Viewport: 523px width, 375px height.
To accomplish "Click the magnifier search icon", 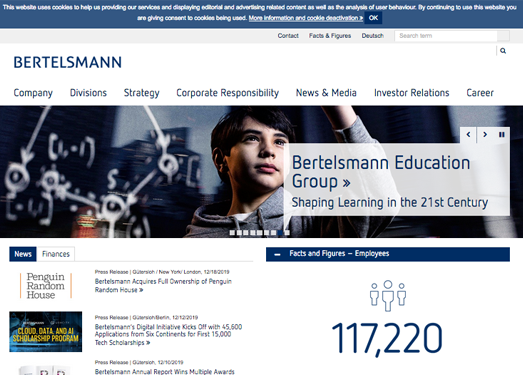I will [503, 51].
